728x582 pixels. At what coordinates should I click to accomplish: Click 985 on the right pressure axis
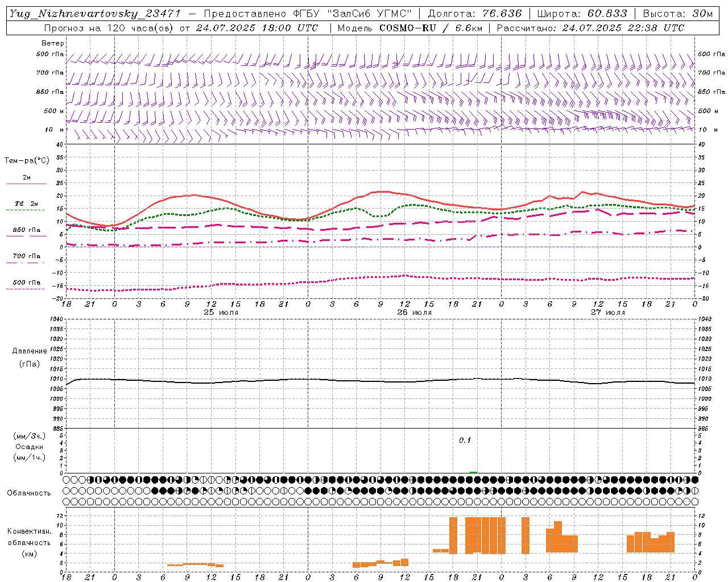704,429
